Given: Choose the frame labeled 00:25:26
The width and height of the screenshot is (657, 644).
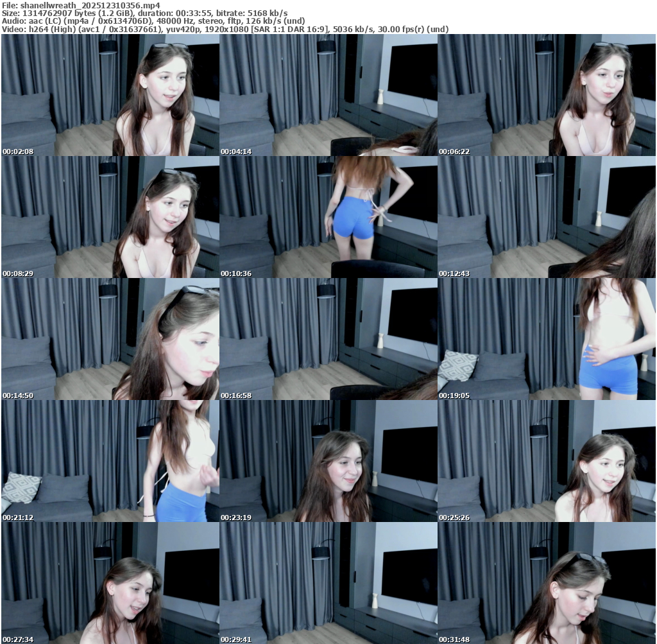Looking at the screenshot, I should [547, 461].
